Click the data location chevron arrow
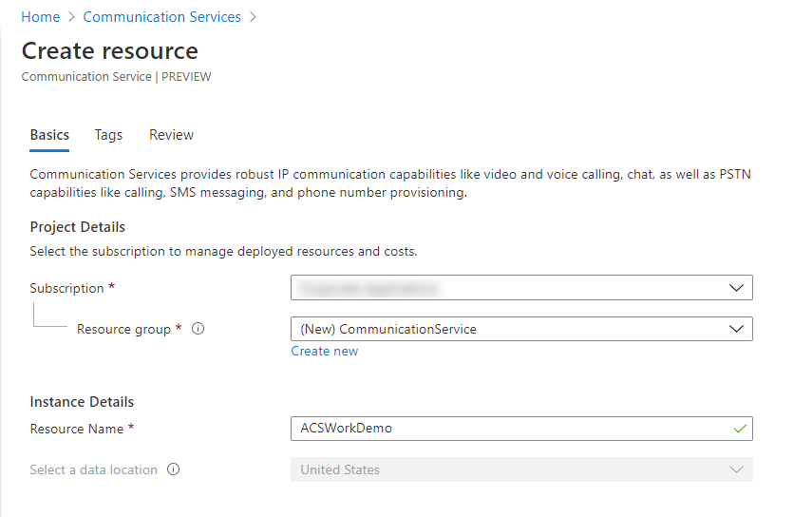 (736, 469)
